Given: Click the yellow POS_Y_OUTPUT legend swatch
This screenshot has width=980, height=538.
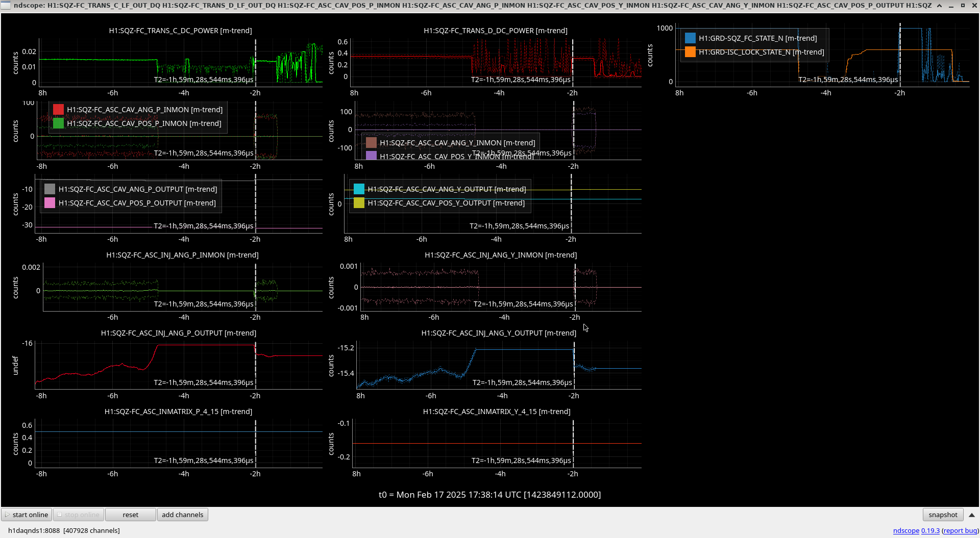Looking at the screenshot, I should [359, 203].
